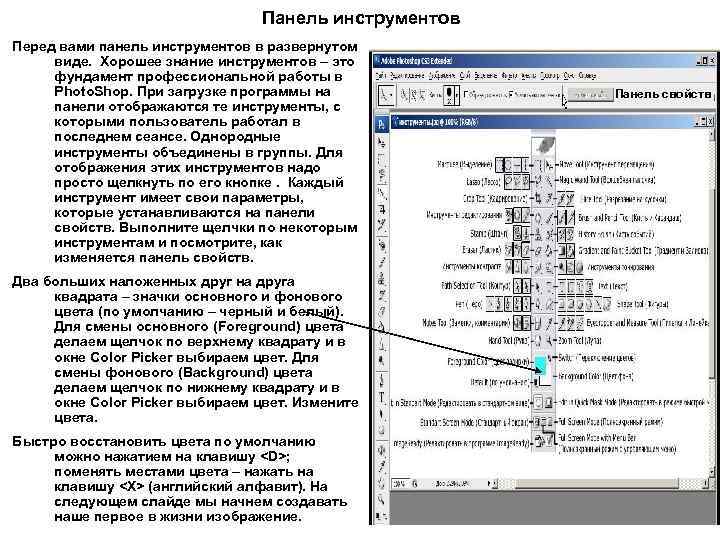Open the Файл menu
This screenshot has height=540, width=720.
click(x=381, y=75)
